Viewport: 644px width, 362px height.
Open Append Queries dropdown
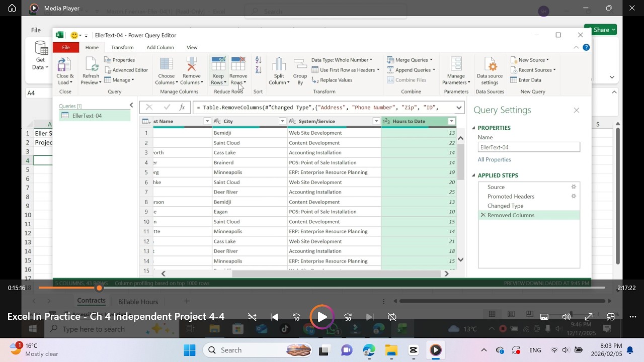click(x=411, y=70)
